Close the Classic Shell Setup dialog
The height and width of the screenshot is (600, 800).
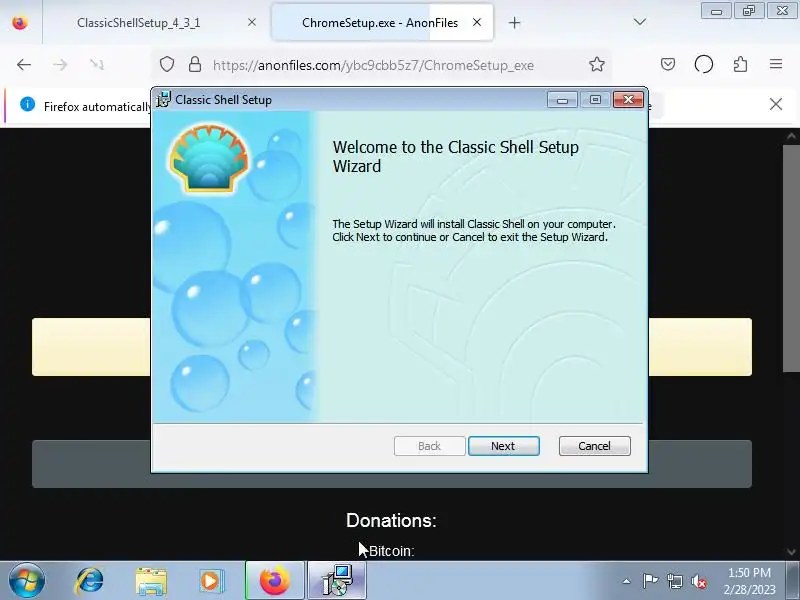click(628, 99)
